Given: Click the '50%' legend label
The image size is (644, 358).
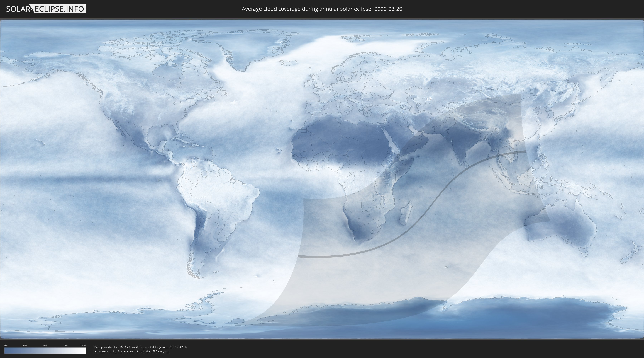Looking at the screenshot, I should 45,345.
